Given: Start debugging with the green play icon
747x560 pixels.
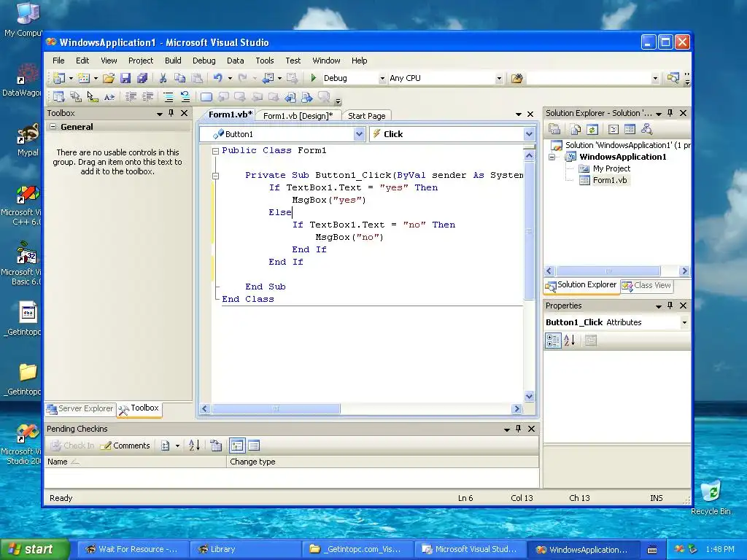Looking at the screenshot, I should pyautogui.click(x=314, y=77).
